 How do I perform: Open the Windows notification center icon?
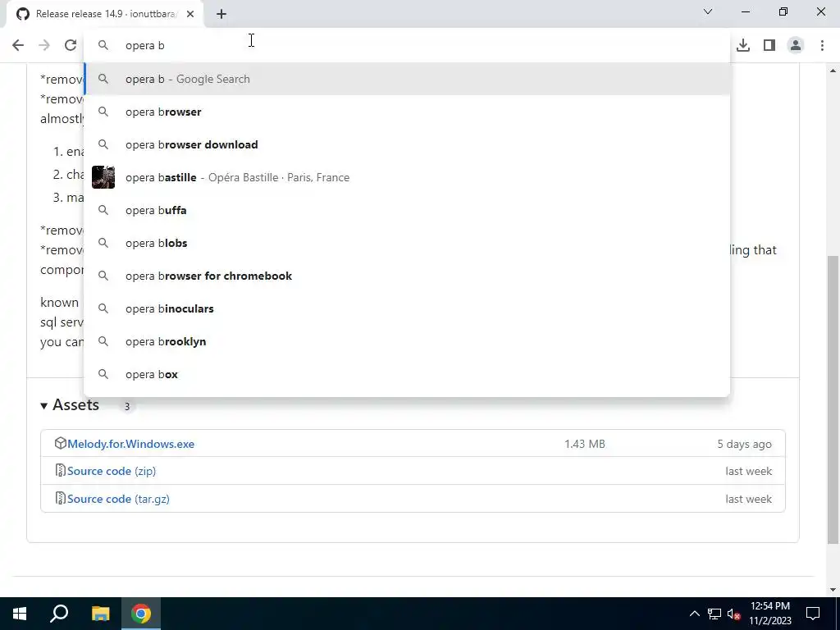813,614
